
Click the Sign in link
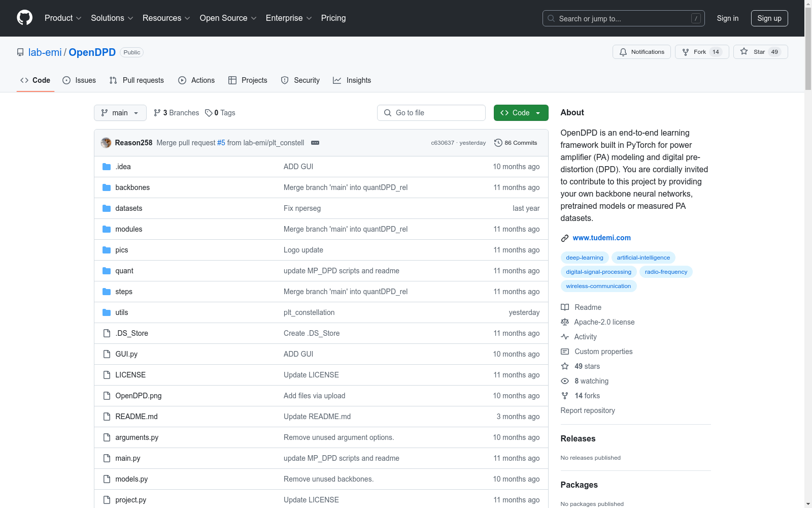coord(728,18)
